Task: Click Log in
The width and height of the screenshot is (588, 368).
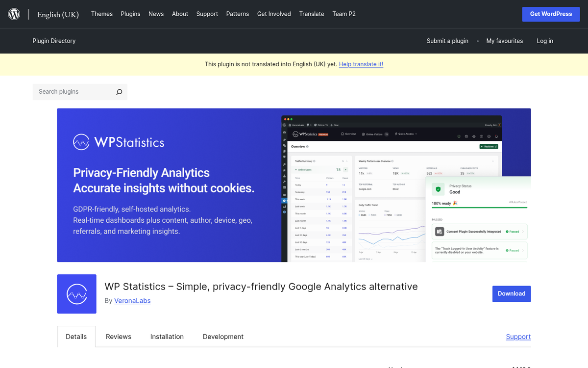Action: [x=545, y=41]
